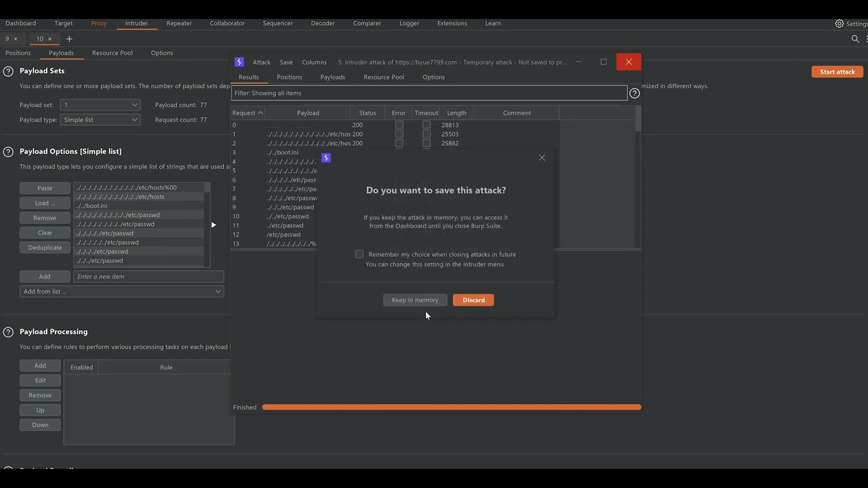Add a new Intruder tab with plus
The image size is (868, 488).
tap(69, 39)
